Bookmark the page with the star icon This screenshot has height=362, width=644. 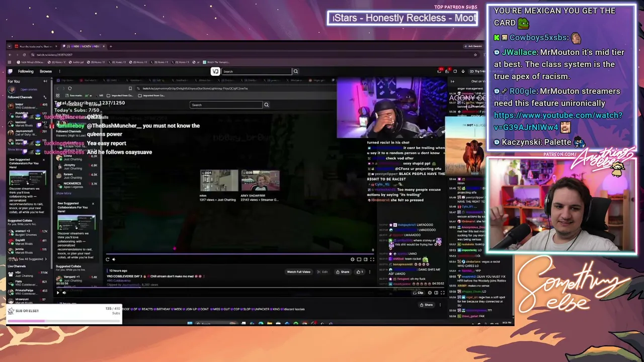[475, 55]
